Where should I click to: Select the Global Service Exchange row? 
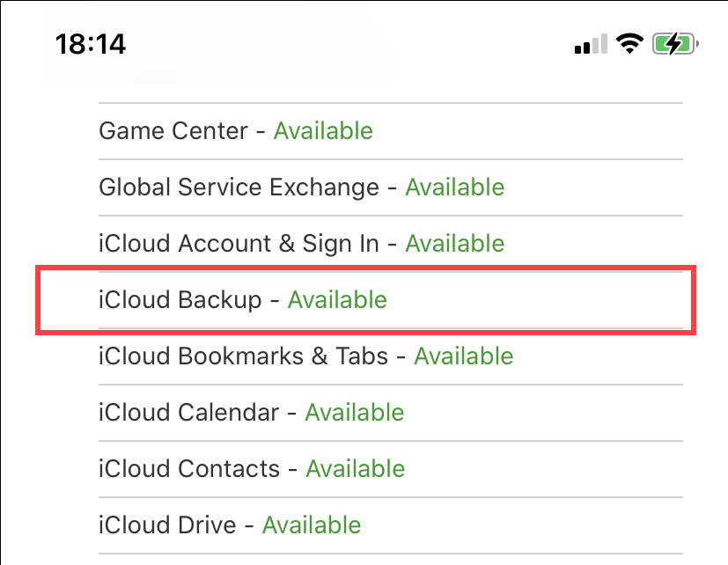[x=301, y=187]
